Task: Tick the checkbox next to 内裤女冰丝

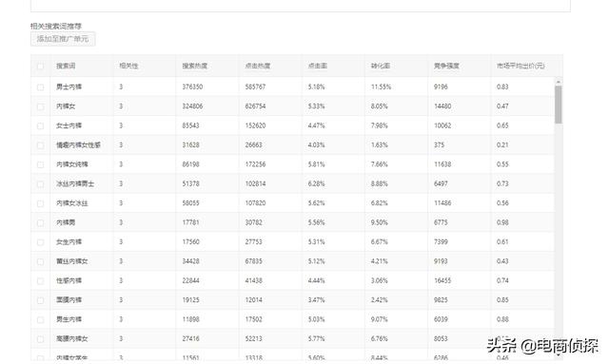Action: [x=40, y=203]
